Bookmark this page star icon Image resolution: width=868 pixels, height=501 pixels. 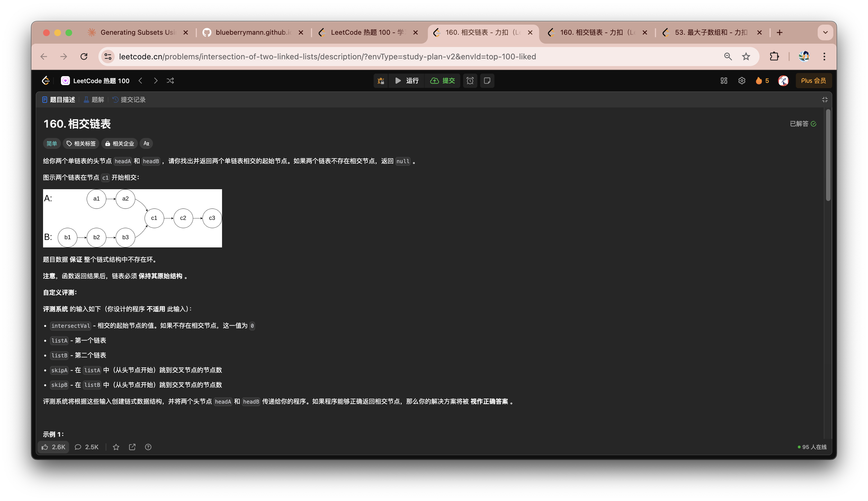coord(746,57)
